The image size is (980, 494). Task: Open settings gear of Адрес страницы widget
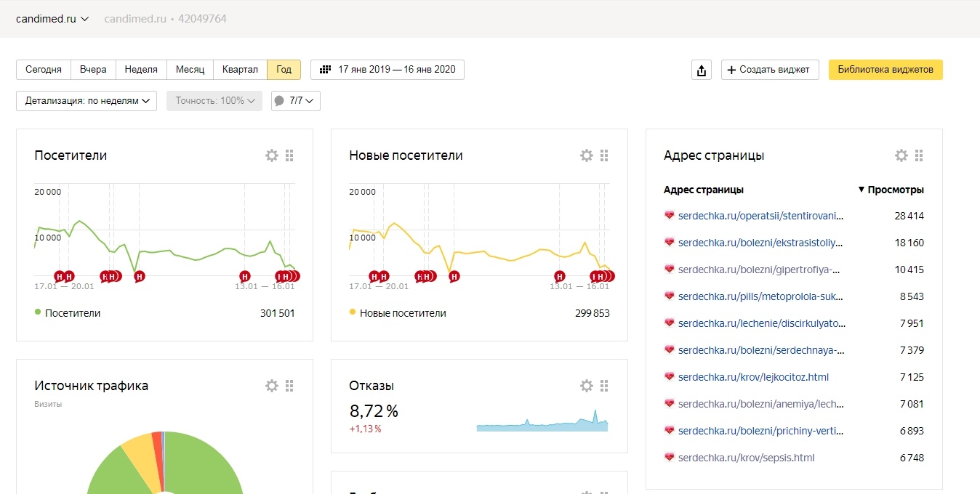901,155
